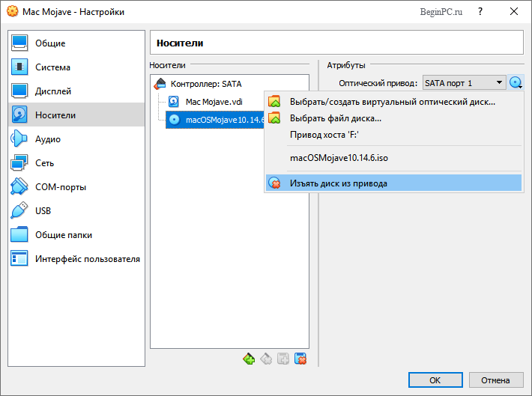This screenshot has height=396, width=532.
Task: Open the Дисплей settings section
Action: click(76, 91)
